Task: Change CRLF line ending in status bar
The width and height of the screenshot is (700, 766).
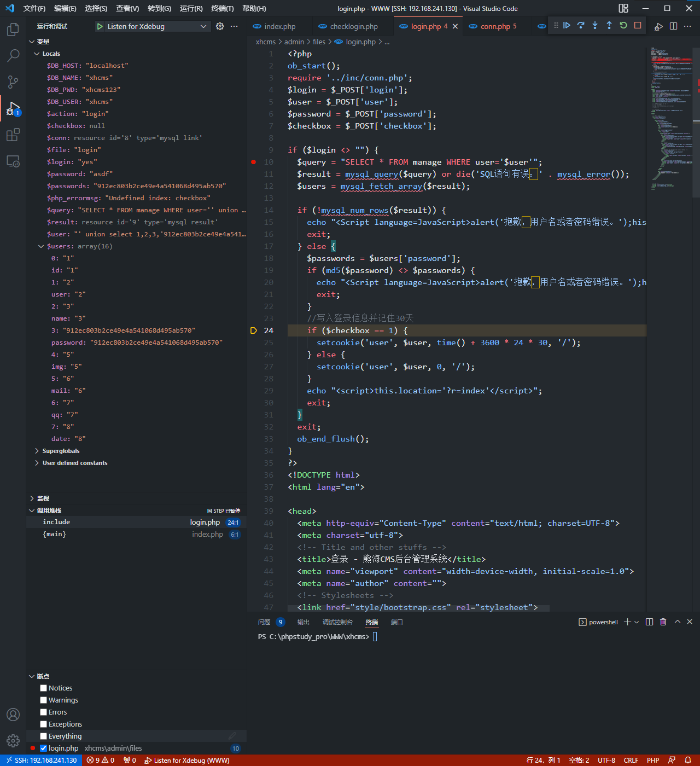Action: [x=631, y=761]
